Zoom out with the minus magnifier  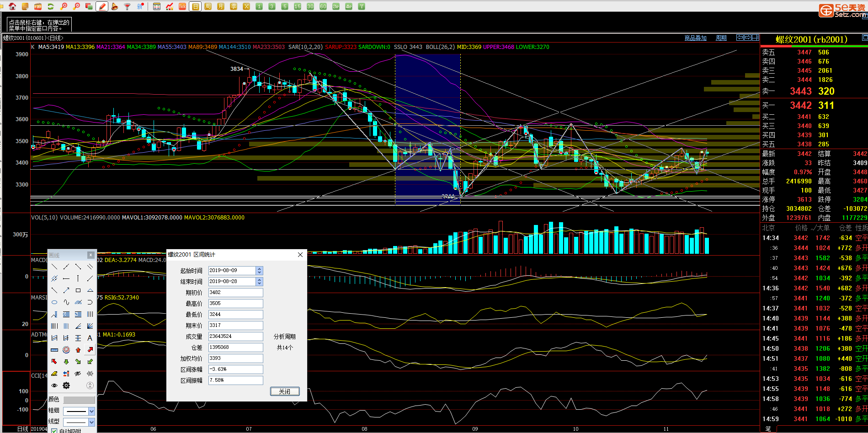pyautogui.click(x=76, y=6)
